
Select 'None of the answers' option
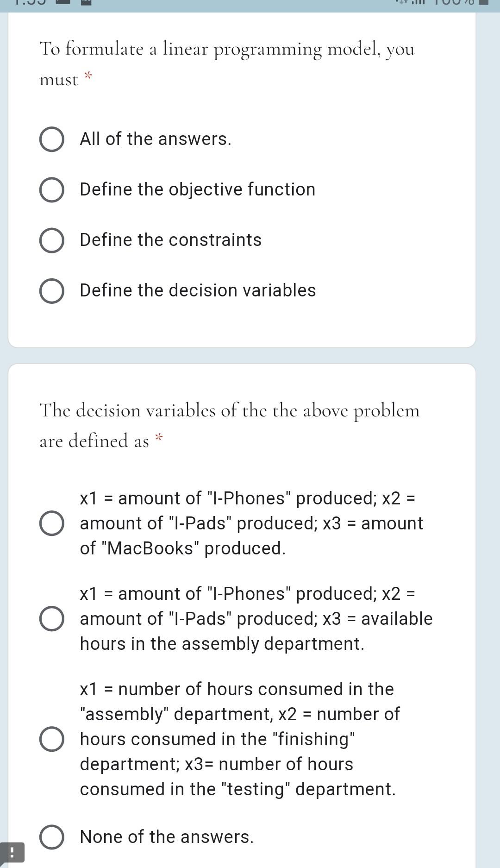[52, 837]
